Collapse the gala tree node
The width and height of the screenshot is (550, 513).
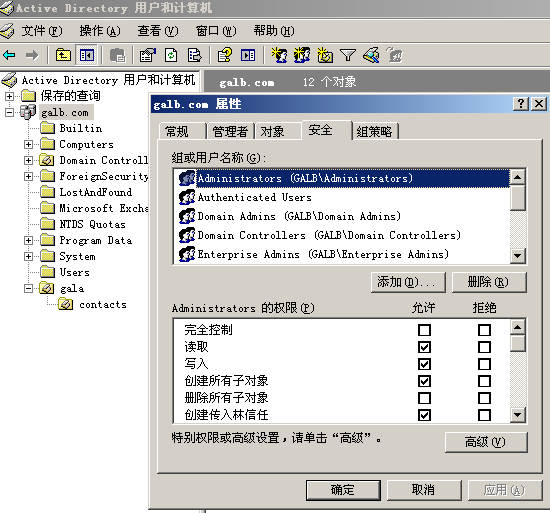(x=28, y=288)
